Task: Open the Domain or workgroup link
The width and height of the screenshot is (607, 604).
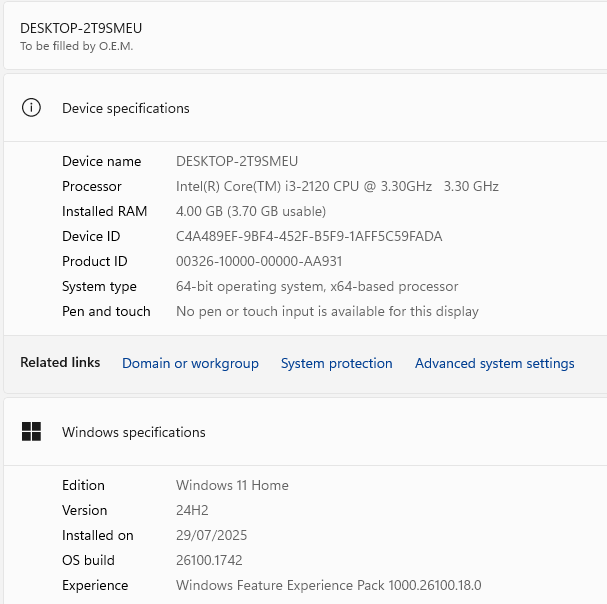Action: pyautogui.click(x=190, y=363)
